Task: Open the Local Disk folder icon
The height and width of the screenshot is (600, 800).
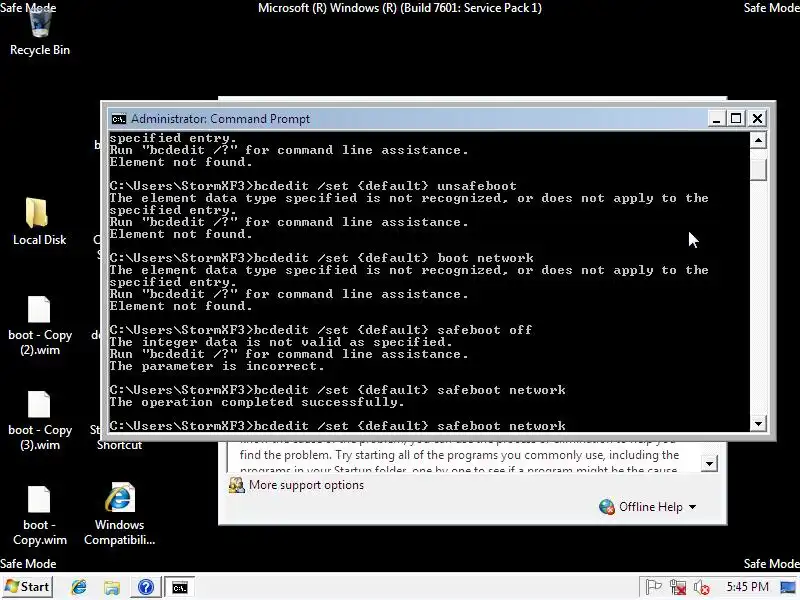Action: (x=39, y=221)
